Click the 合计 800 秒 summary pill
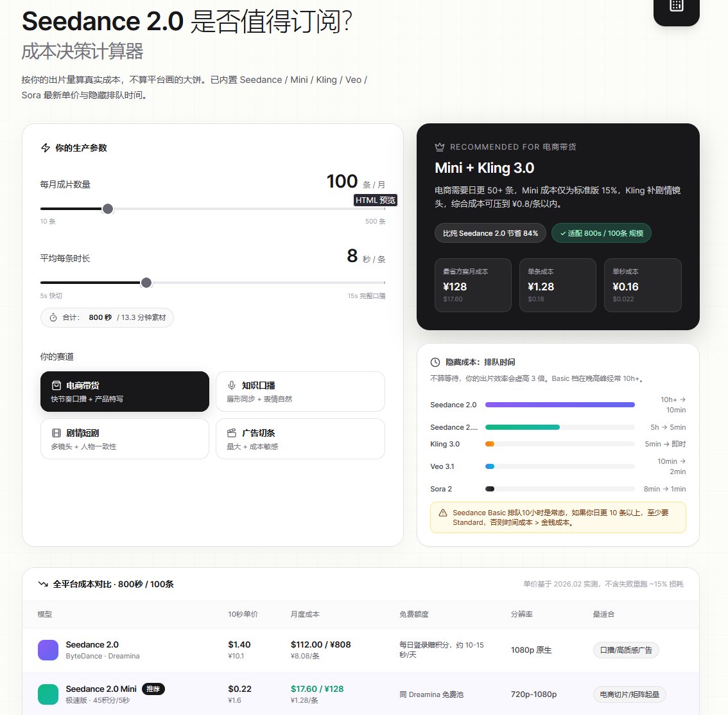 (107, 318)
